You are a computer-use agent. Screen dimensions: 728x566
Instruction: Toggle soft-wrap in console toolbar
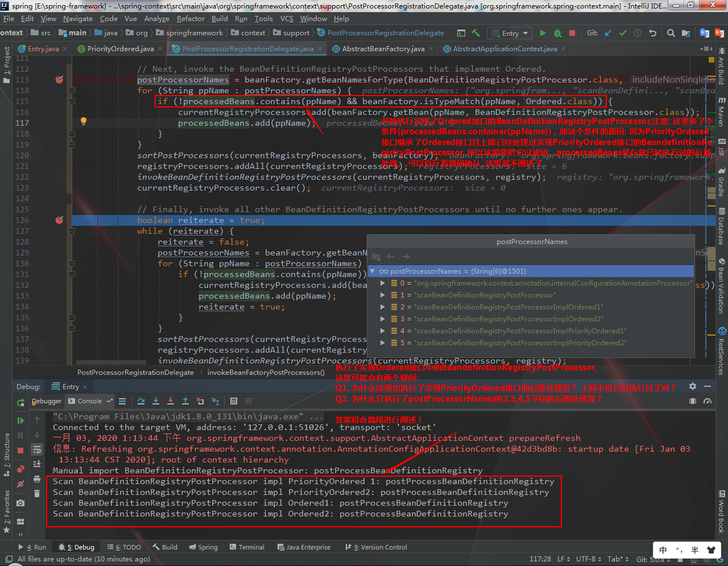tap(37, 449)
